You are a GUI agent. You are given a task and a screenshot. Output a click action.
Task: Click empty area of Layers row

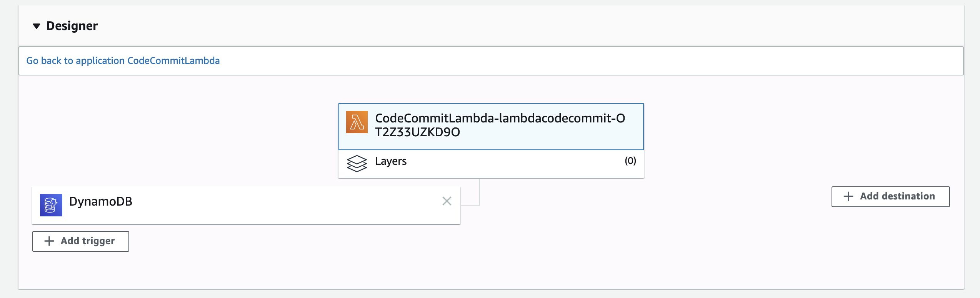point(515,164)
